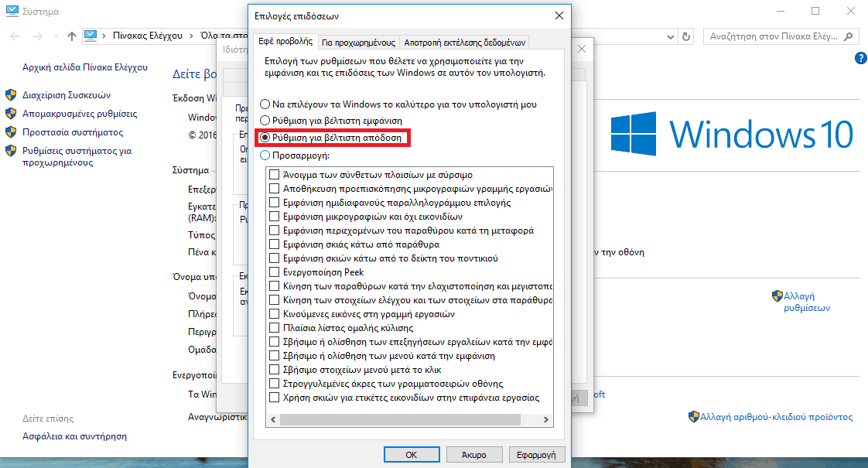Check Στρογγυλεμένες άκρες των γραμματοσειρών οθόνης
868x468 pixels.
tap(274, 383)
